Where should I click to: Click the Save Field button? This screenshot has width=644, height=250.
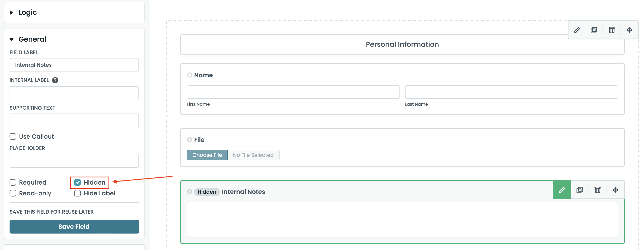[74, 226]
